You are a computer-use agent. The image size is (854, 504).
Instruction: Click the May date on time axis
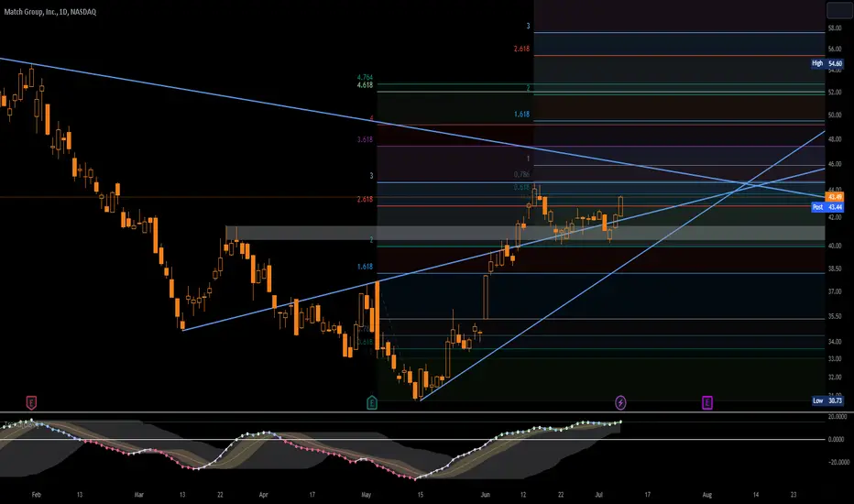click(x=366, y=495)
